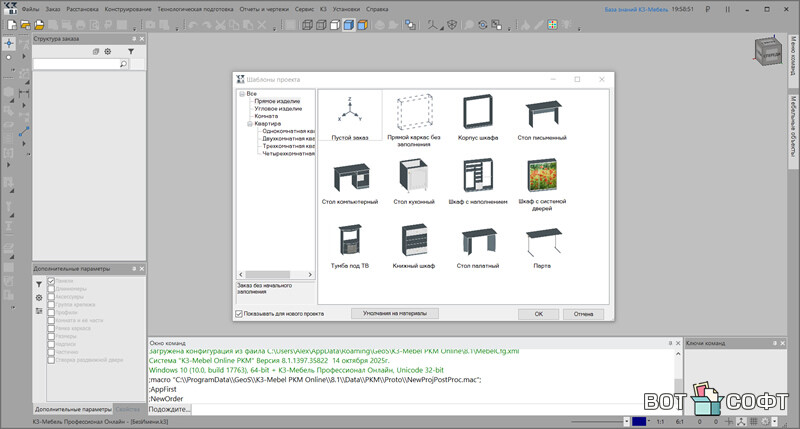Click the search magnifier in structure panel
Viewport: 800px width, 429px height.
click(124, 64)
